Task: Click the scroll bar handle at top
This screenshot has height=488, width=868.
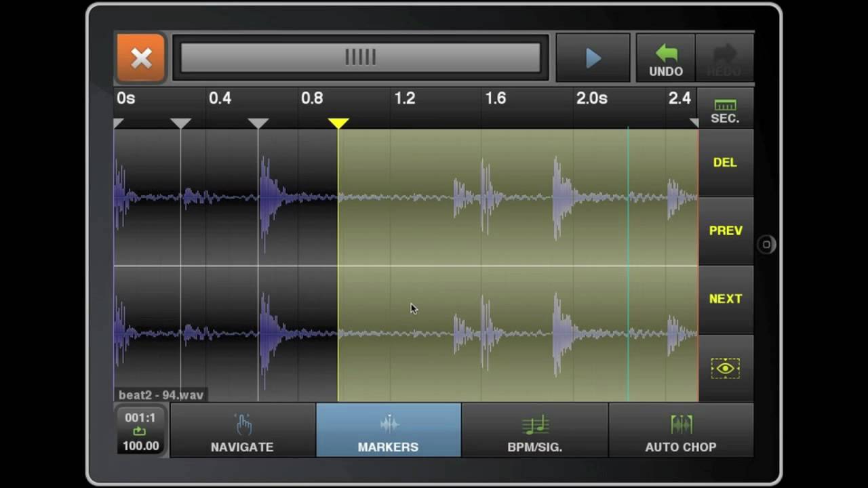Action: point(360,58)
